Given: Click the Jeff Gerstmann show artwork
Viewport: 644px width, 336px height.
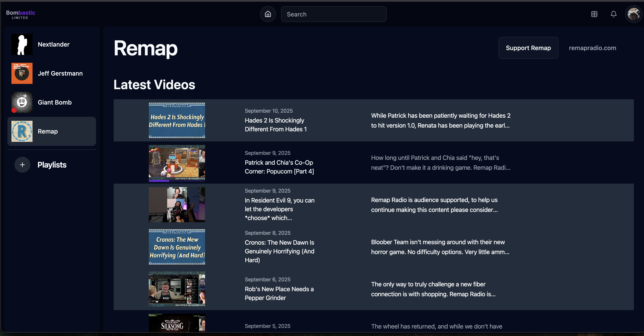Looking at the screenshot, I should 22,73.
